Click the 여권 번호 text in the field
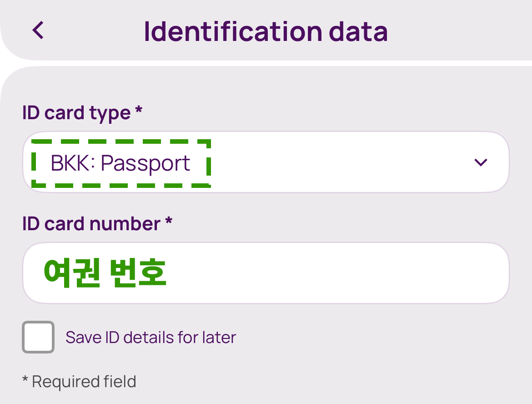Image resolution: width=532 pixels, height=404 pixels. pyautogui.click(x=105, y=273)
